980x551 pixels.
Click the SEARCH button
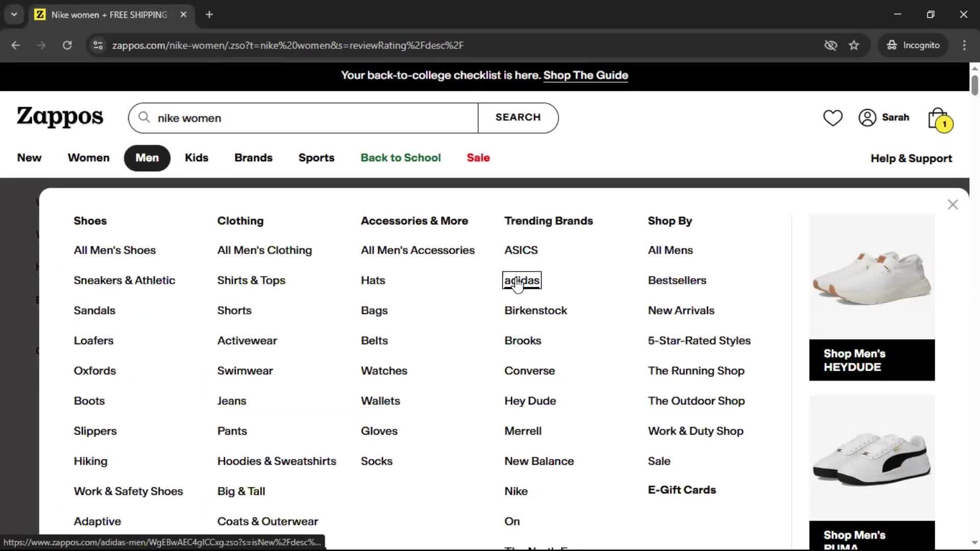518,117
